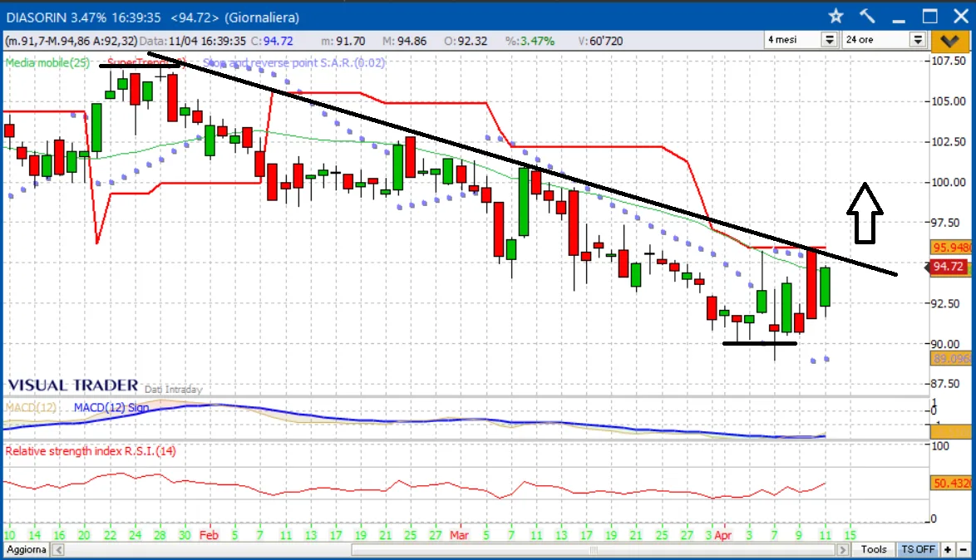
Task: Select the 'Media mobile(25)' indicator label
Action: tap(47, 63)
